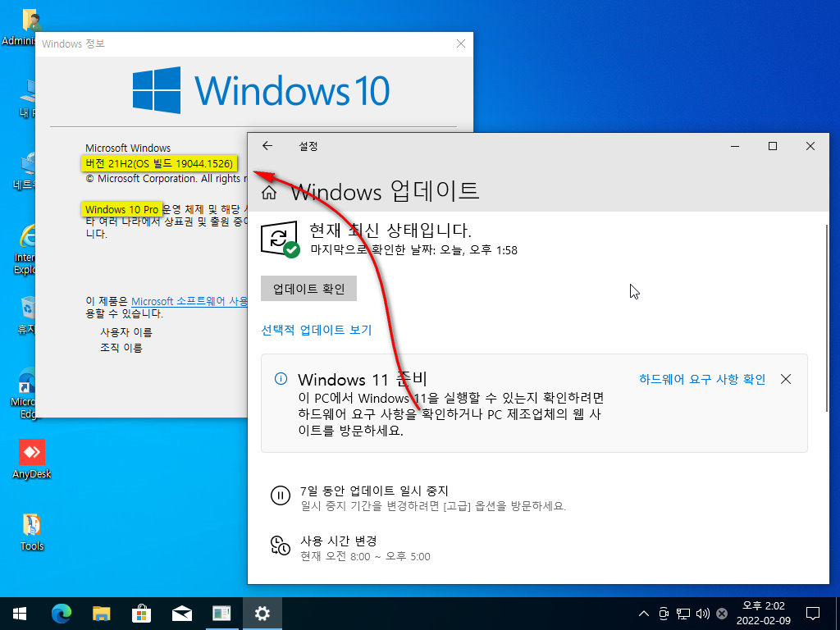Select the AnyDesk desktop icon
The width and height of the screenshot is (840, 630).
tap(32, 459)
